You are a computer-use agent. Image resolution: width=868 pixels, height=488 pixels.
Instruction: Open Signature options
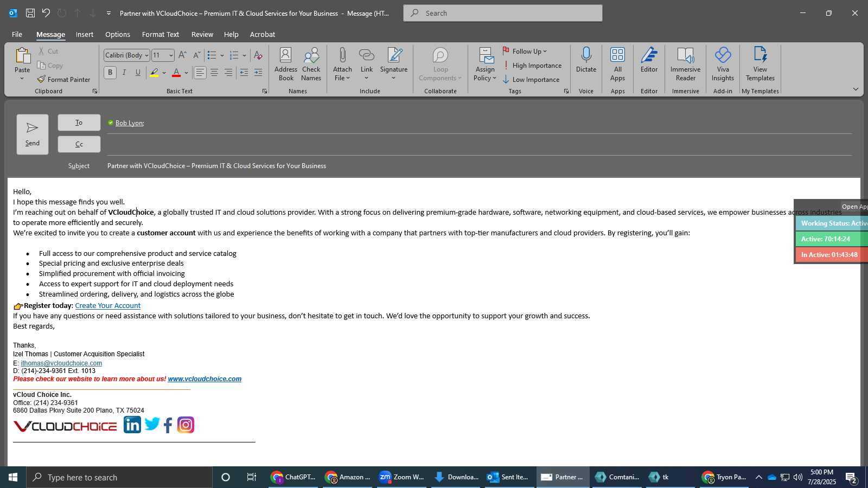tap(394, 65)
